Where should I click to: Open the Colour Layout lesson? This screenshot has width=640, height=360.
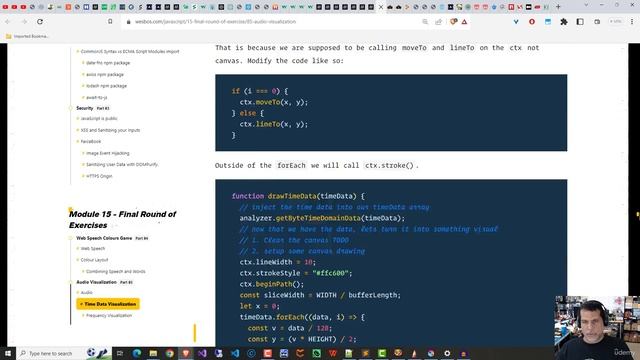[94, 260]
